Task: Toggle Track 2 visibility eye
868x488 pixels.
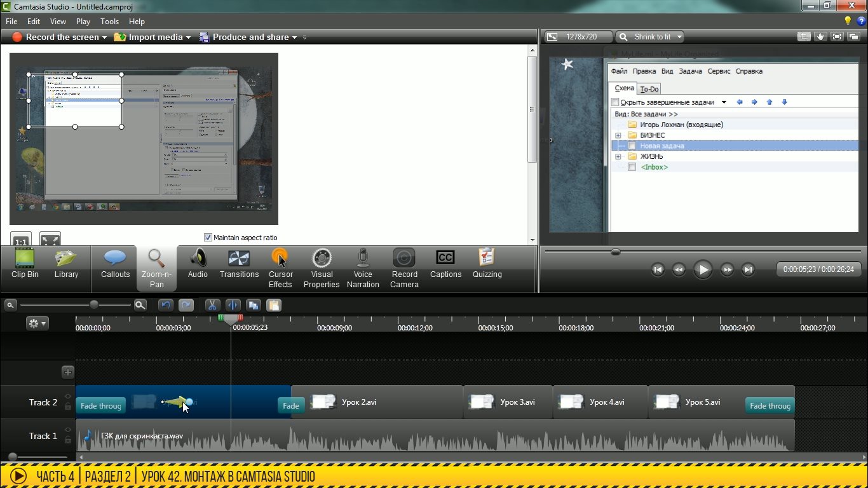Action: [68, 397]
